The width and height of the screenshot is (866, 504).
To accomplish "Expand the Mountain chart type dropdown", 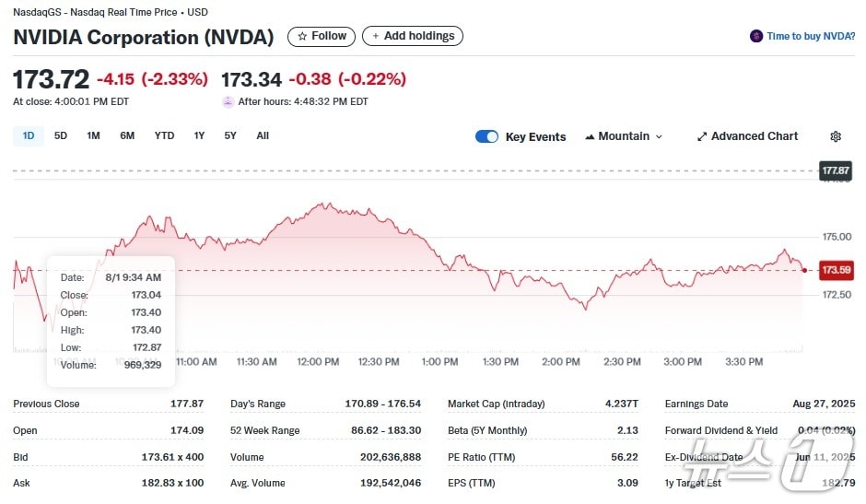I will (x=624, y=136).
